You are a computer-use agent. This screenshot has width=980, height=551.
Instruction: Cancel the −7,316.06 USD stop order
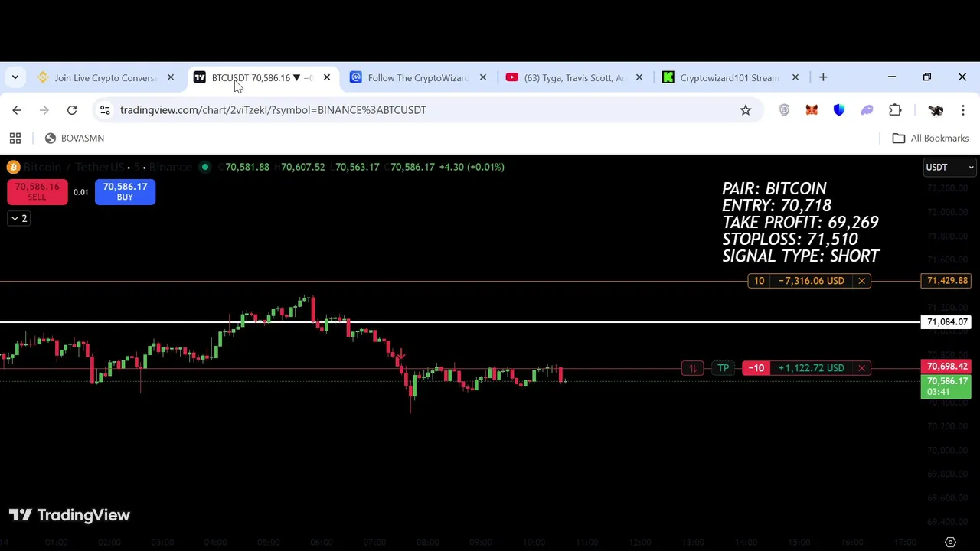861,281
